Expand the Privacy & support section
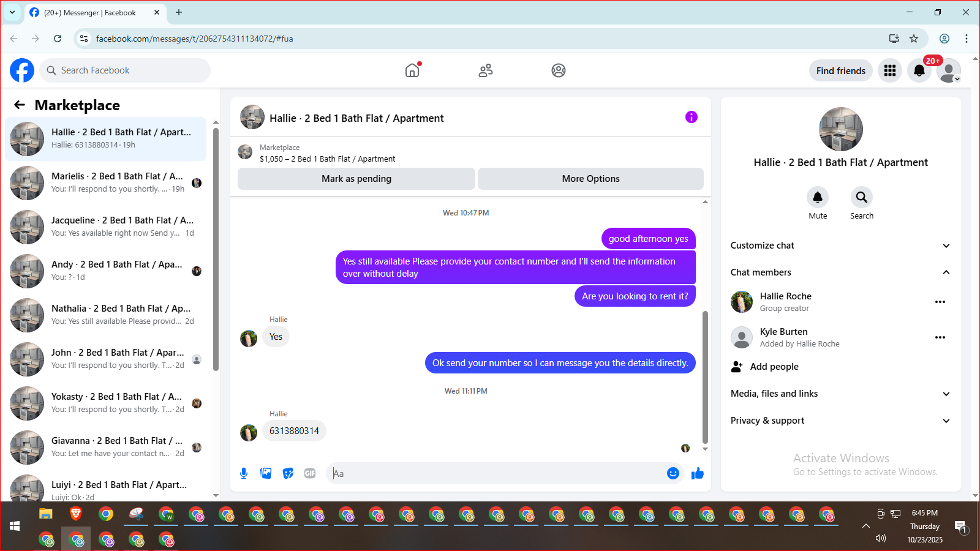This screenshot has height=551, width=980. tap(841, 421)
